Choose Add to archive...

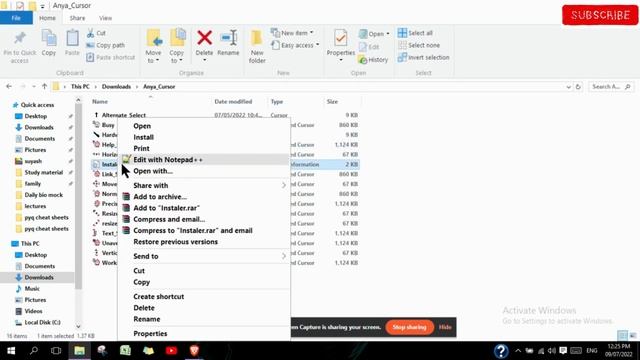160,197
